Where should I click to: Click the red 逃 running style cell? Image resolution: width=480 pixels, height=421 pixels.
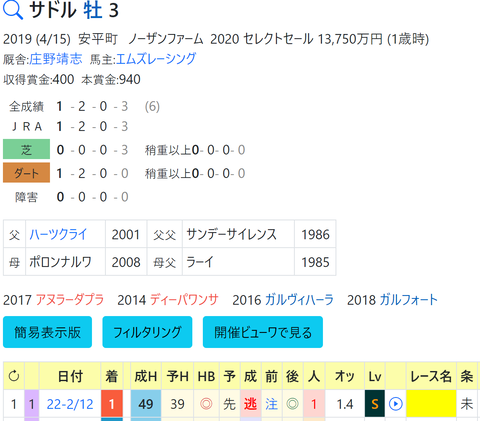coord(250,404)
